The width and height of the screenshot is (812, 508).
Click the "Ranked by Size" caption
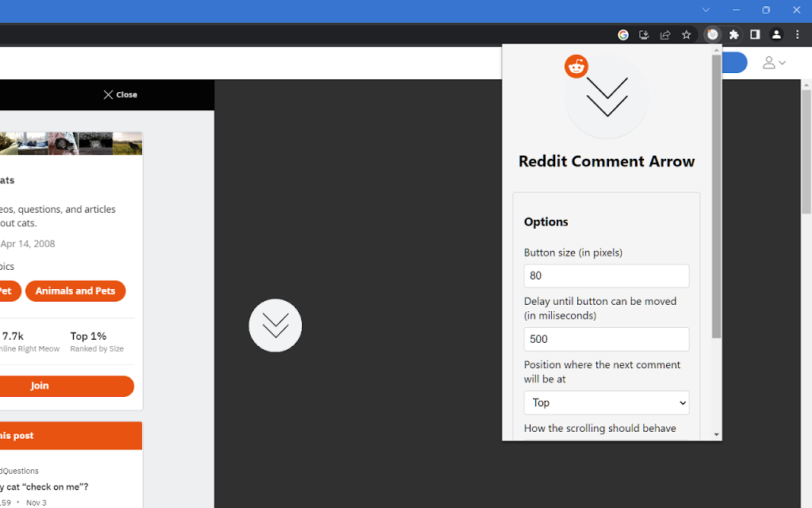pos(97,349)
